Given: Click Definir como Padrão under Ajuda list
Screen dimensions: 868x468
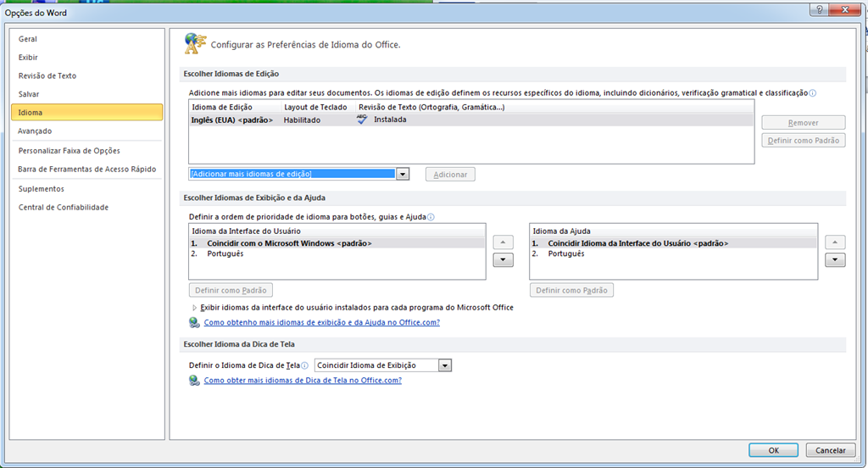Looking at the screenshot, I should [x=571, y=290].
